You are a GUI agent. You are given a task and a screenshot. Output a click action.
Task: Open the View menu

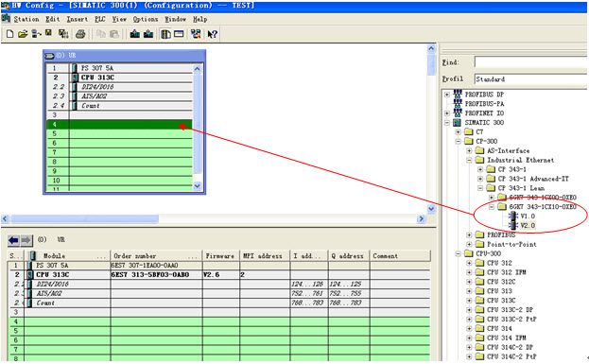point(119,19)
